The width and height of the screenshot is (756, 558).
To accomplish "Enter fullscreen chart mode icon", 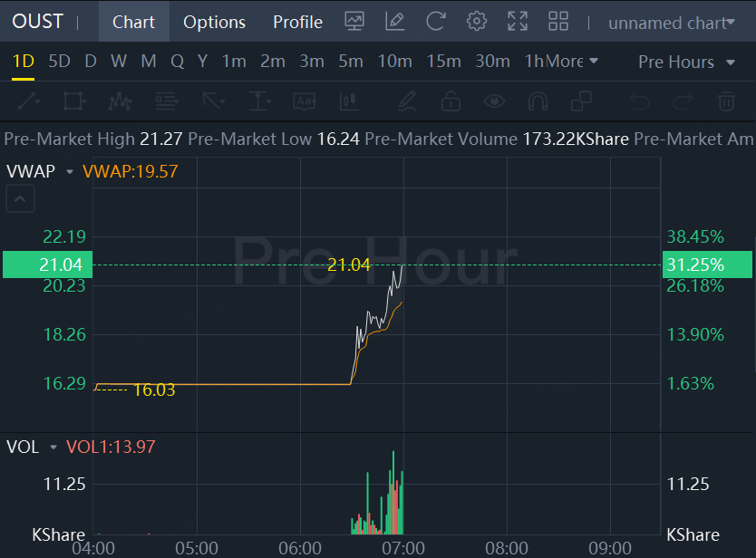I will point(518,22).
